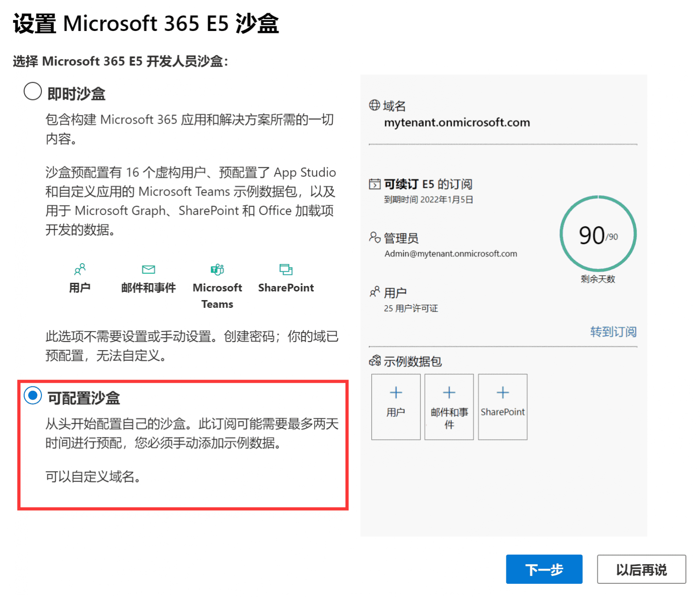Click the 以后再说 button
Viewport: 700px width, 597px height.
(641, 569)
